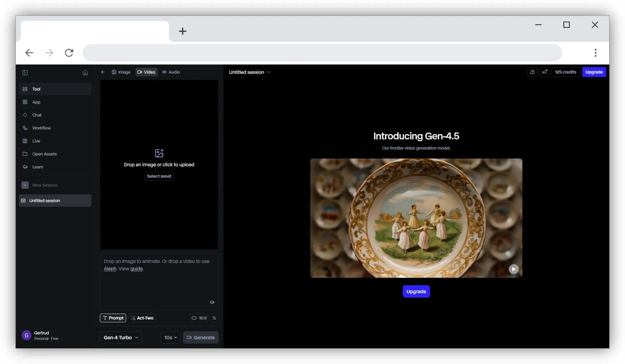Switch to the Audio tab
The width and height of the screenshot is (625, 364).
pos(171,72)
